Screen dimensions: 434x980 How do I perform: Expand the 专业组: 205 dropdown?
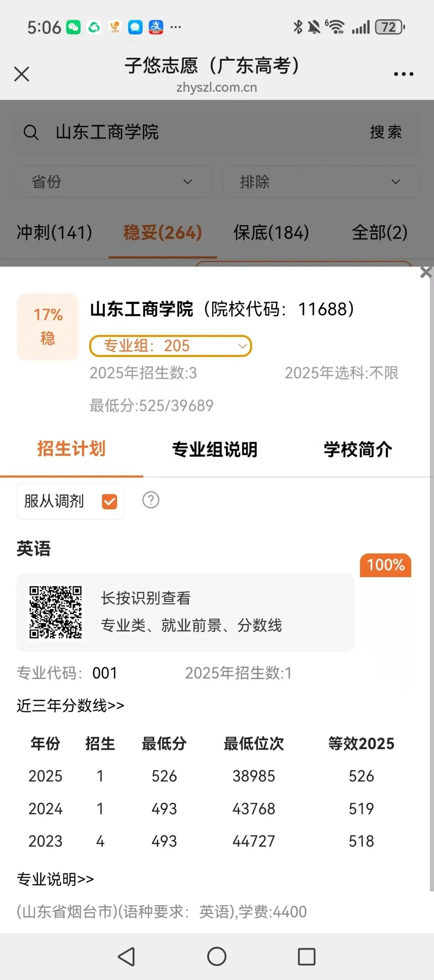point(170,346)
